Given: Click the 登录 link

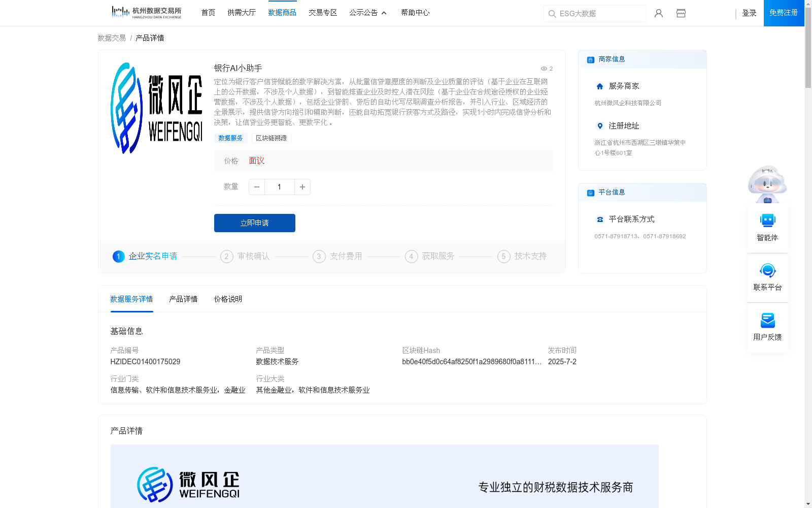Looking at the screenshot, I should coord(749,13).
